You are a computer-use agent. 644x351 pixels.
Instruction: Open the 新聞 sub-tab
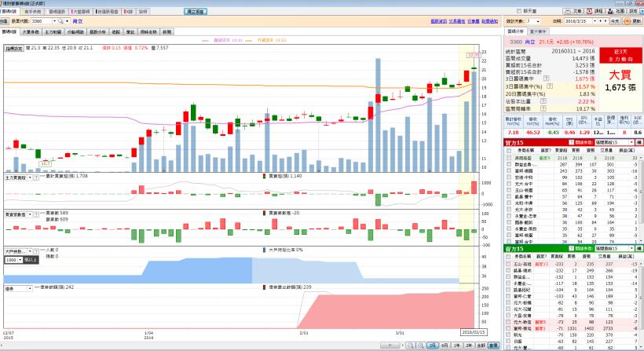pos(167,31)
